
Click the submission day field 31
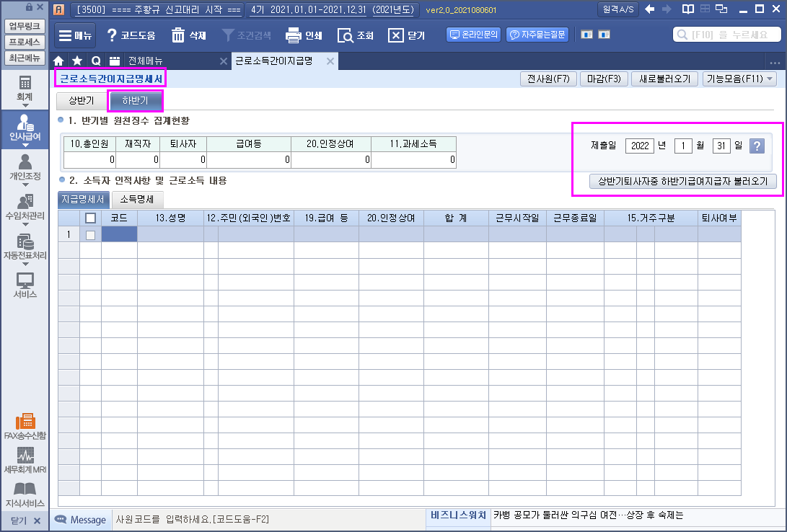[x=721, y=146]
